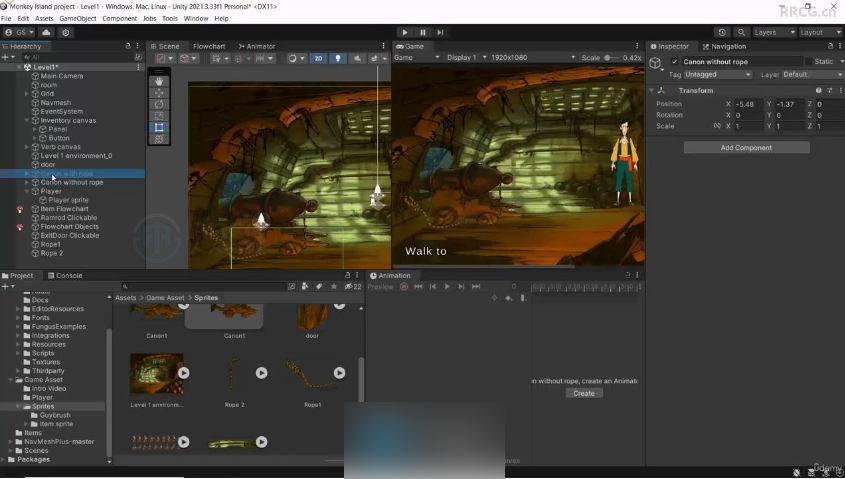The width and height of the screenshot is (845, 479).
Task: Switch to the Navigation tab
Action: (x=724, y=46)
